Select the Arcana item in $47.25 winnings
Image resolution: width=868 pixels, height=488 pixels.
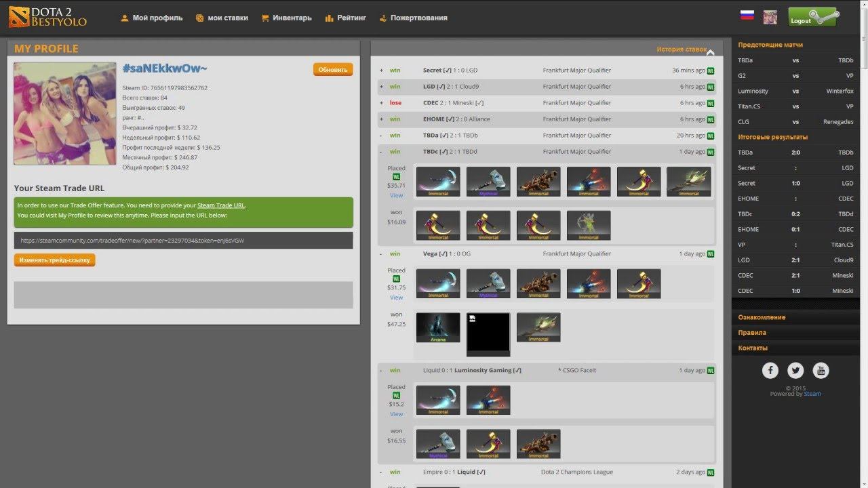pyautogui.click(x=438, y=327)
